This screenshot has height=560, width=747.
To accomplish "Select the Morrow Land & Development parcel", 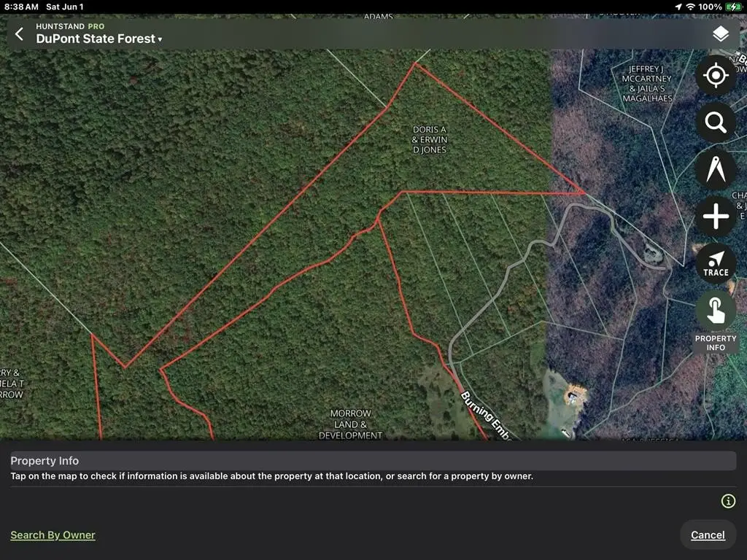I will (x=350, y=424).
